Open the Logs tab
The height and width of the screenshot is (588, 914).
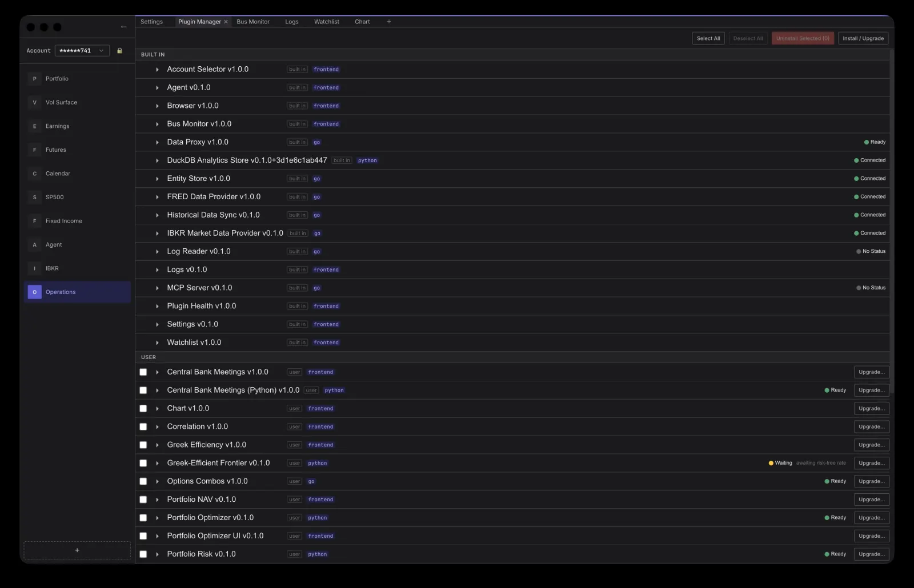(x=292, y=22)
